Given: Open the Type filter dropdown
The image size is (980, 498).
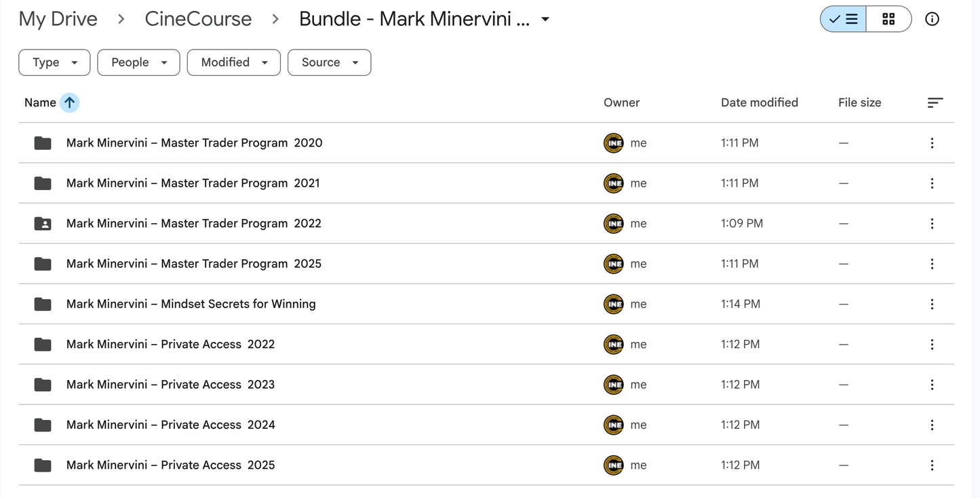Looking at the screenshot, I should point(54,62).
